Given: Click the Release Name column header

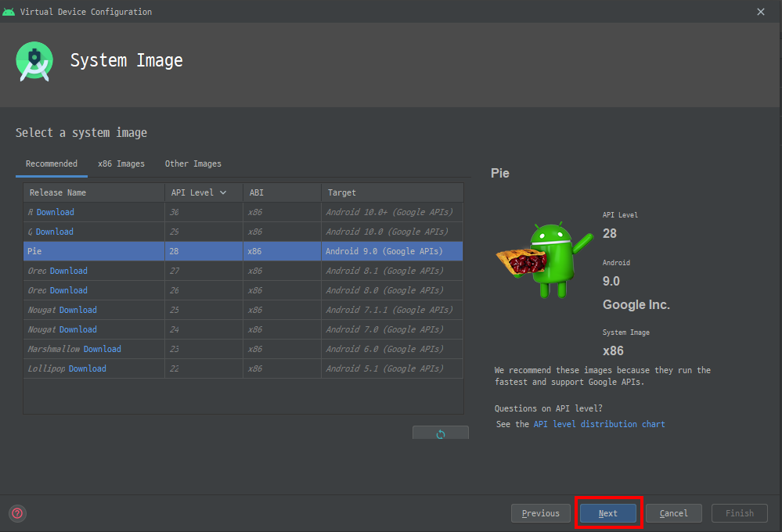Looking at the screenshot, I should [94, 192].
